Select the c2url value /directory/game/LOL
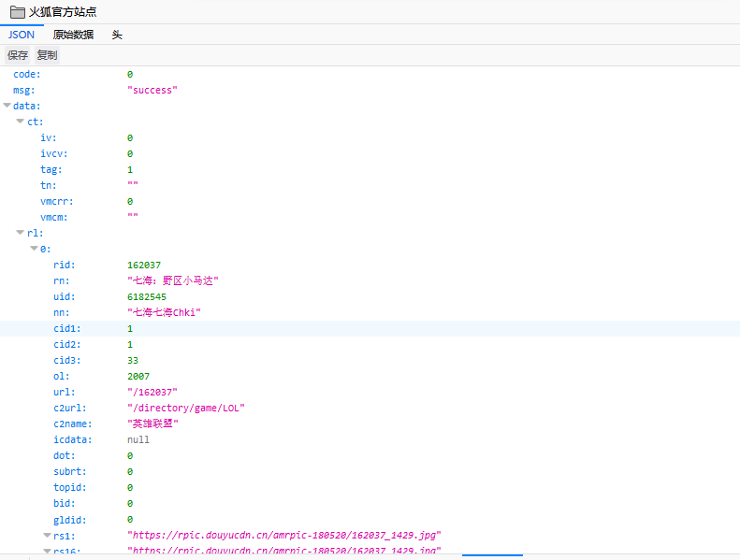This screenshot has height=560, width=740. coord(186,409)
